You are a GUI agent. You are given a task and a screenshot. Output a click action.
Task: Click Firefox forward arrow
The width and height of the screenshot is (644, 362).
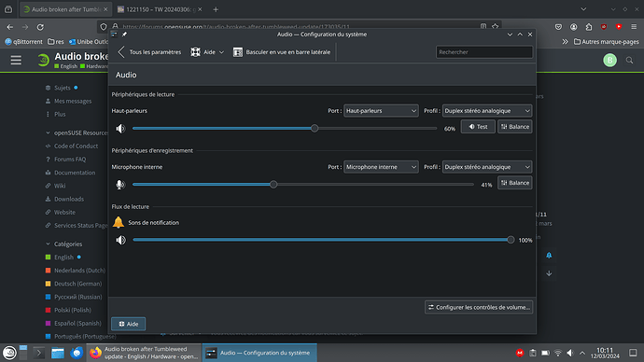coord(25,27)
